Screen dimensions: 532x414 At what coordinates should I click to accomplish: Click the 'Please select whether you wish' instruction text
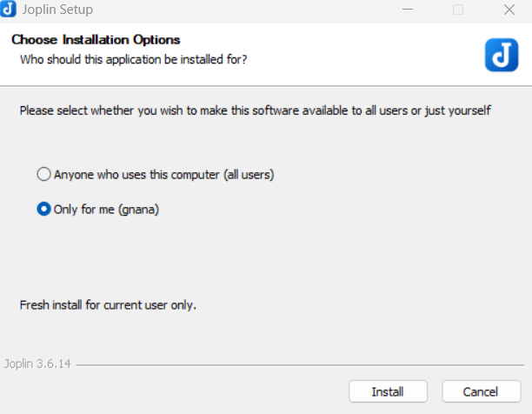click(256, 110)
